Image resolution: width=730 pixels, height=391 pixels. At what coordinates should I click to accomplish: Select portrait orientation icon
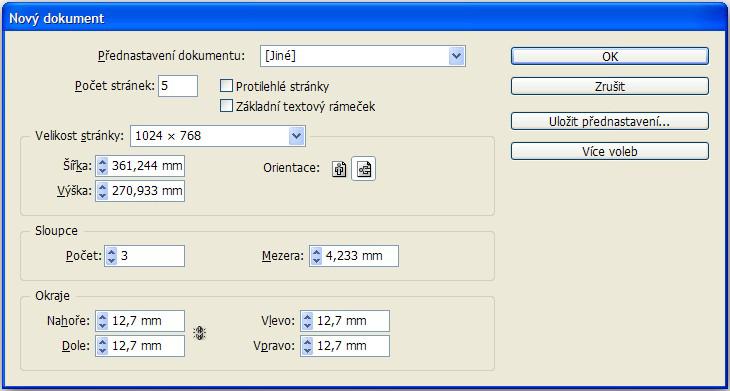pyautogui.click(x=339, y=169)
